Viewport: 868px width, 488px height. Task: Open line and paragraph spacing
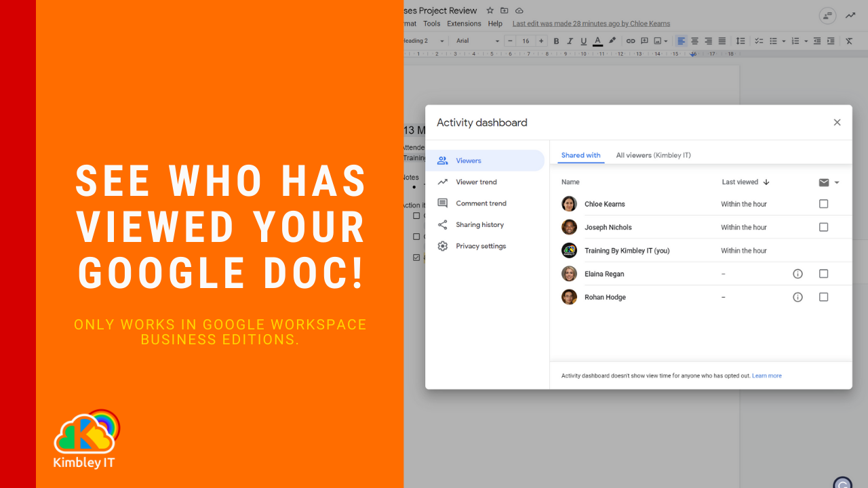pos(741,41)
